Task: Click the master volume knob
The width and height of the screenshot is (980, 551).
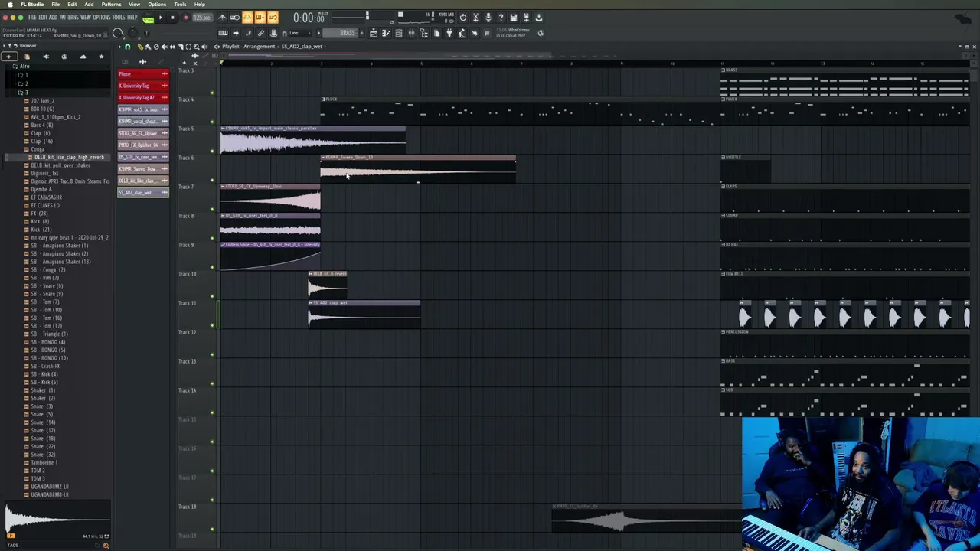Action: point(117,33)
